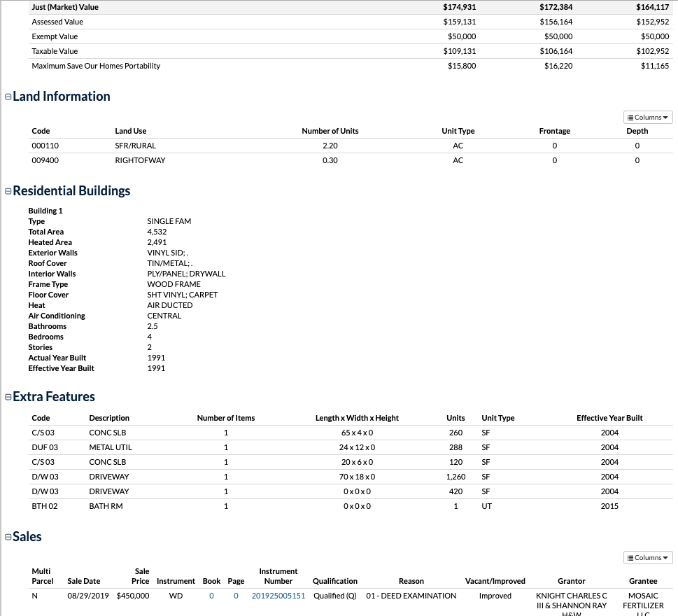Open Columns dropdown in Land Information

click(647, 117)
